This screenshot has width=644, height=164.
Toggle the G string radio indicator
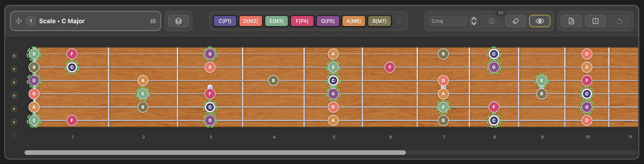pos(14,82)
